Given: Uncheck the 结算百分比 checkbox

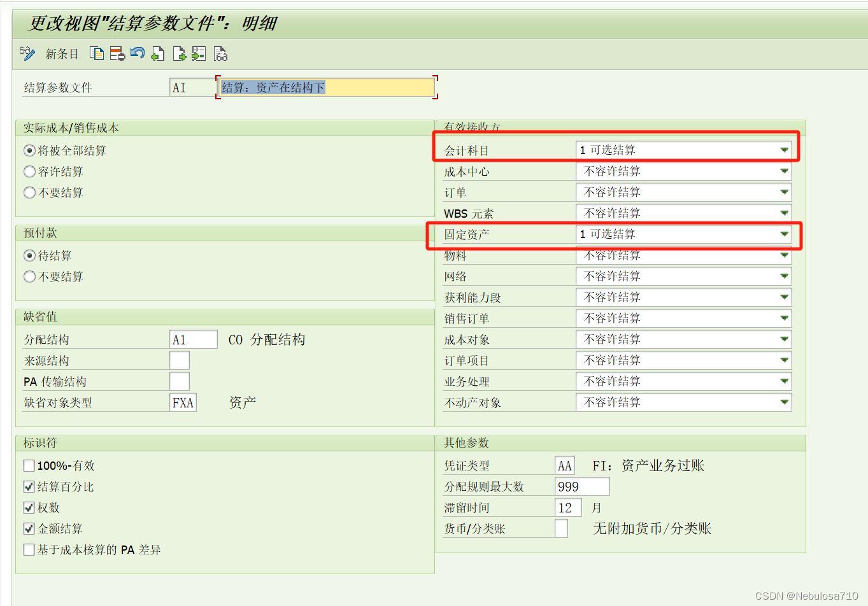Looking at the screenshot, I should coord(29,486).
